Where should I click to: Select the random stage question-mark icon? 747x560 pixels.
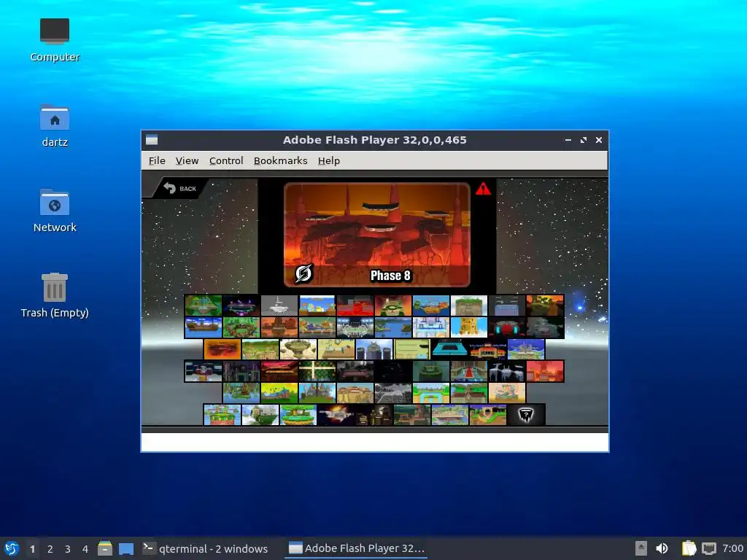point(526,415)
